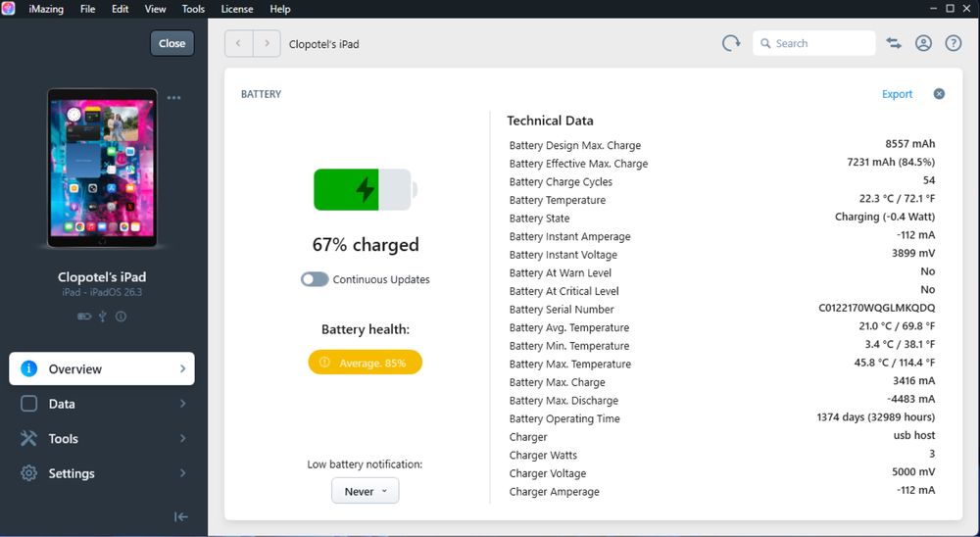Open the three-dot device options menu
Viewport: 980px width, 537px height.
(x=173, y=97)
